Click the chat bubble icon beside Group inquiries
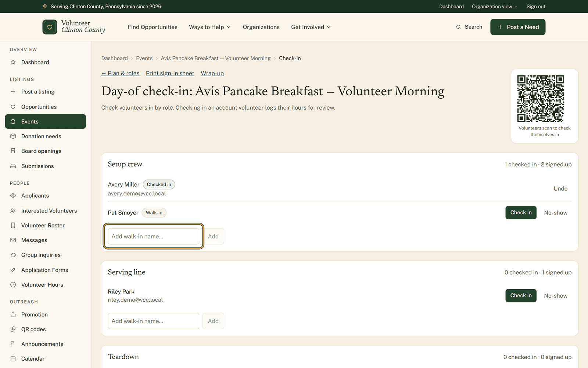 pos(13,255)
